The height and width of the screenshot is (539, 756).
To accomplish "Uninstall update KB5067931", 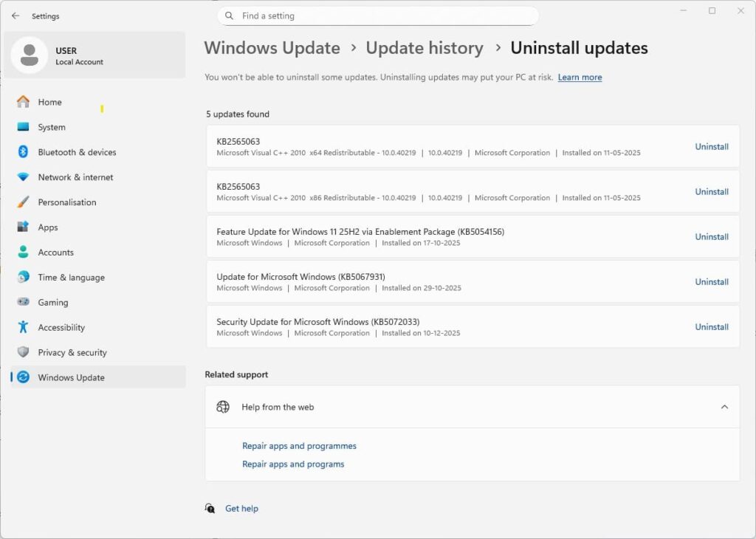I will (x=712, y=281).
